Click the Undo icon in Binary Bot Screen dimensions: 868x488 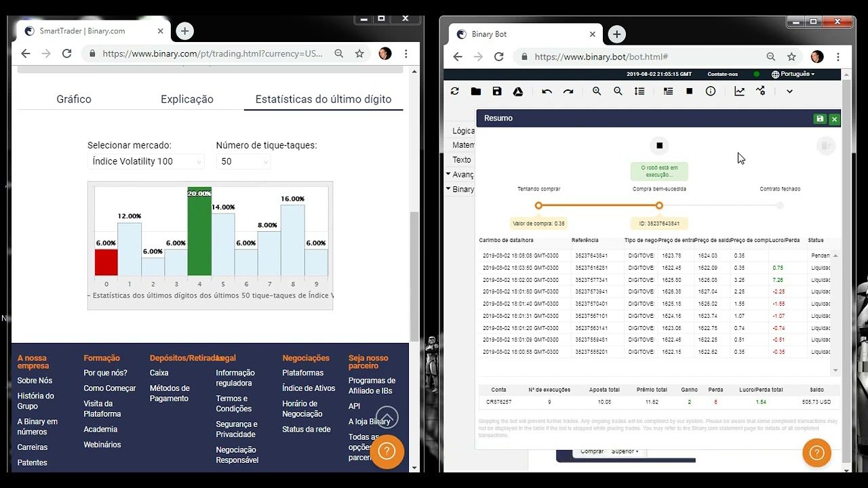[547, 91]
